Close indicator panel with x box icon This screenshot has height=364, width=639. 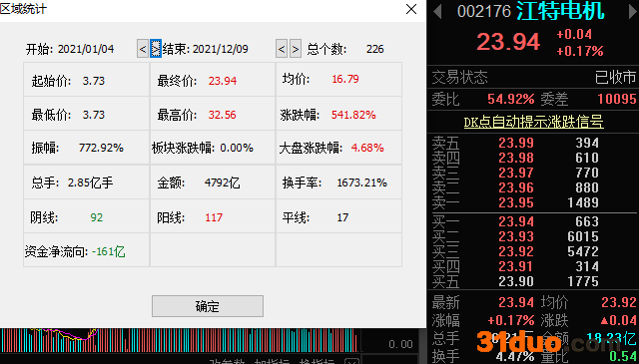(x=351, y=362)
